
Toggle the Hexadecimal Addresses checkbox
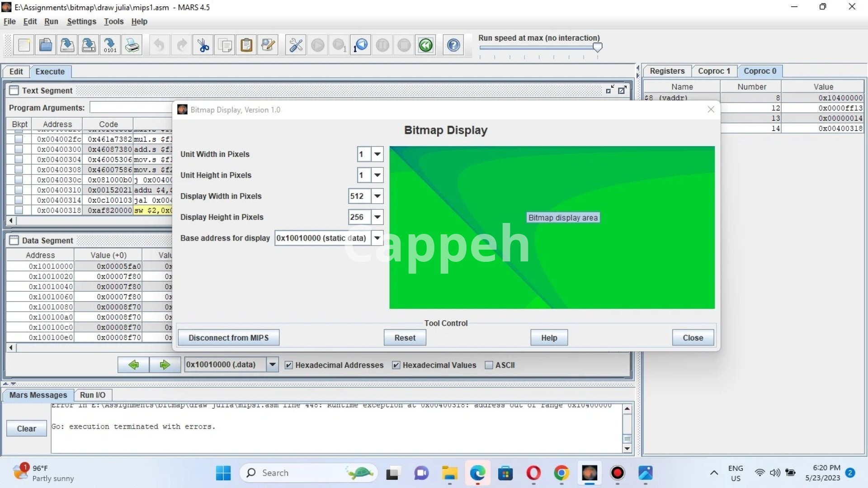point(289,365)
